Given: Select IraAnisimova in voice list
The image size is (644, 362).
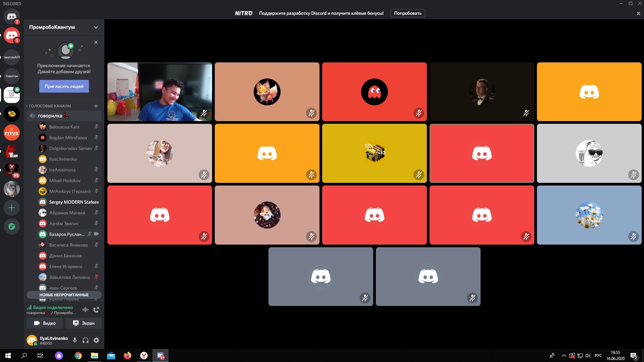Looking at the screenshot, I should 68,170.
